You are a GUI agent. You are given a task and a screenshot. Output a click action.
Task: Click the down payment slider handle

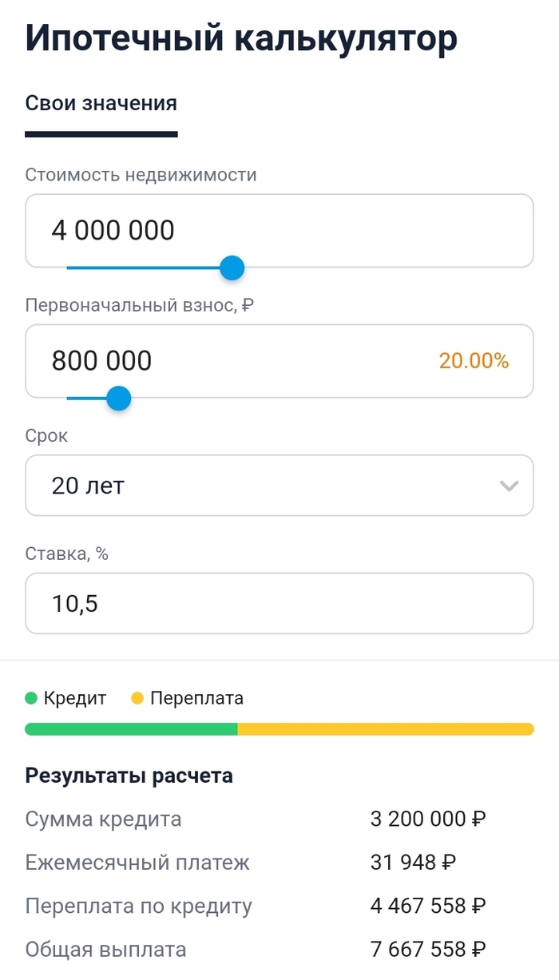(x=119, y=398)
